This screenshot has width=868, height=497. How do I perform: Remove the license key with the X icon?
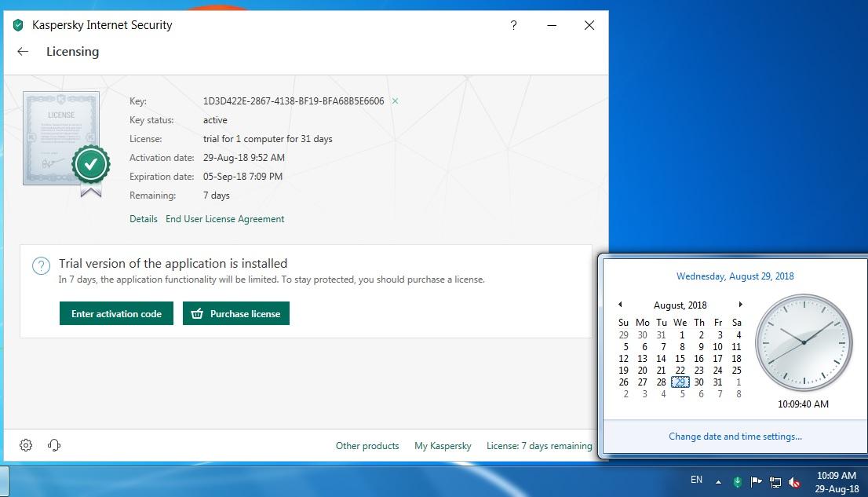(x=396, y=100)
